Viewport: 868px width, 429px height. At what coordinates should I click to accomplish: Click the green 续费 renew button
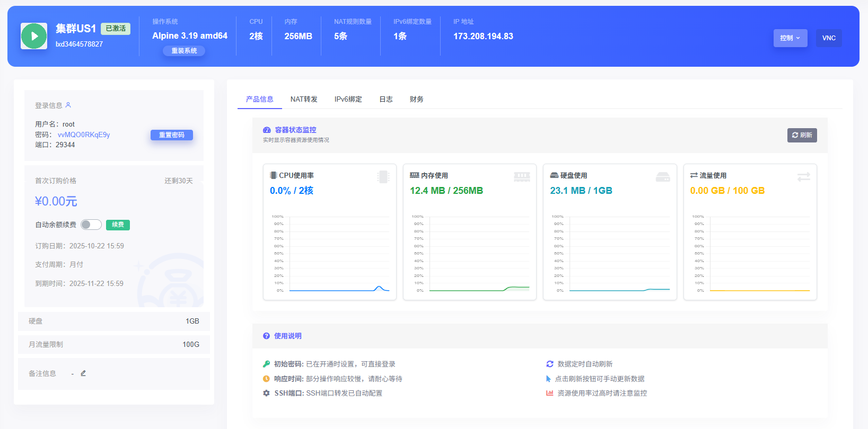point(118,225)
